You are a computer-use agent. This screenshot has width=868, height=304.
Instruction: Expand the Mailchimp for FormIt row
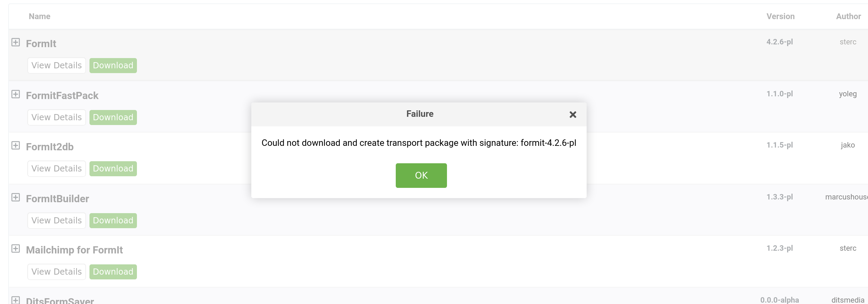(x=15, y=249)
